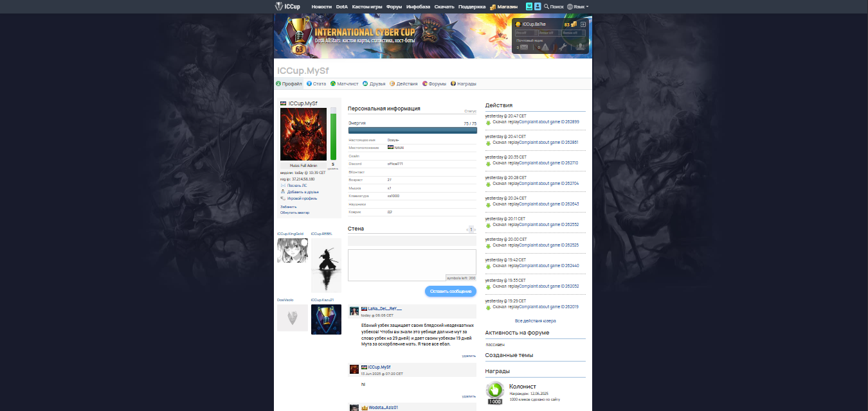Screen dimensions: 868x411
Task: Click the ICCup logo in the navbar
Action: click(x=286, y=6)
